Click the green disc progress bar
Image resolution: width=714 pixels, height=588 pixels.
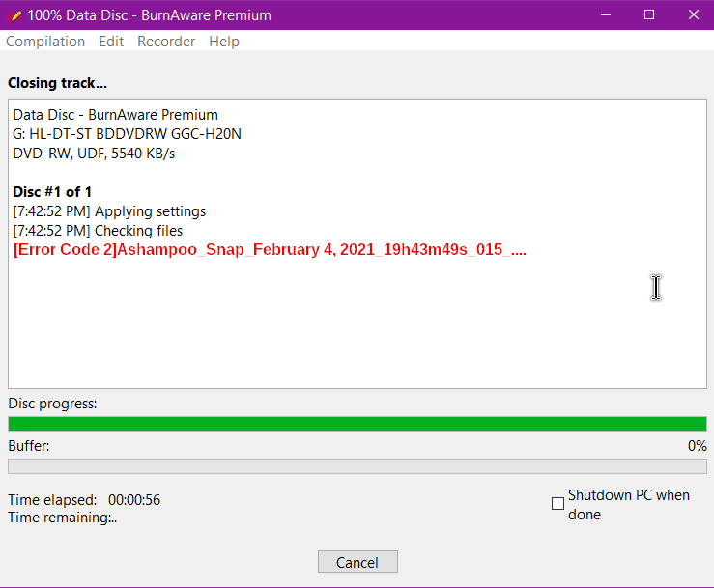click(x=357, y=424)
